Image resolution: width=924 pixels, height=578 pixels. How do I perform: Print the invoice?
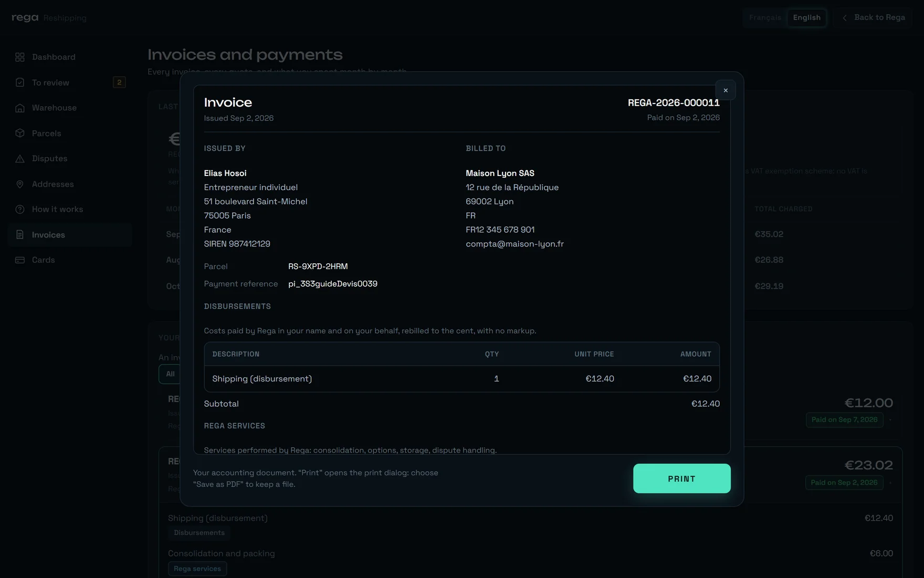pos(681,479)
